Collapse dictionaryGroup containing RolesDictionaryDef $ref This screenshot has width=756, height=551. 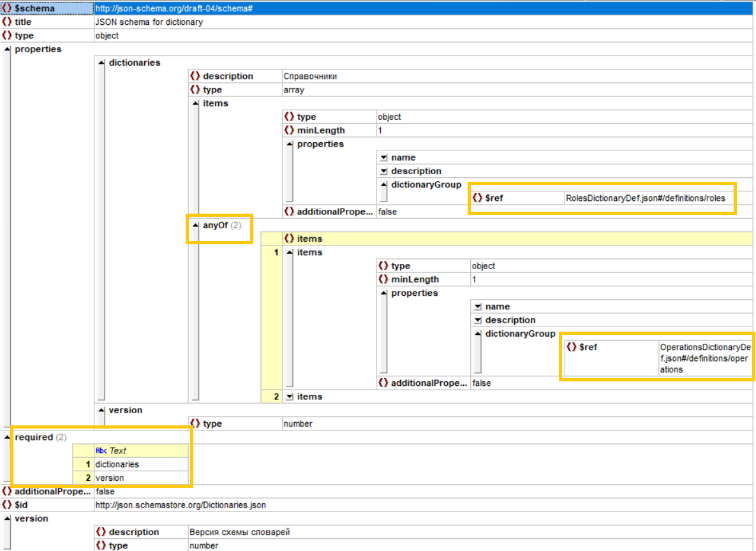click(383, 185)
